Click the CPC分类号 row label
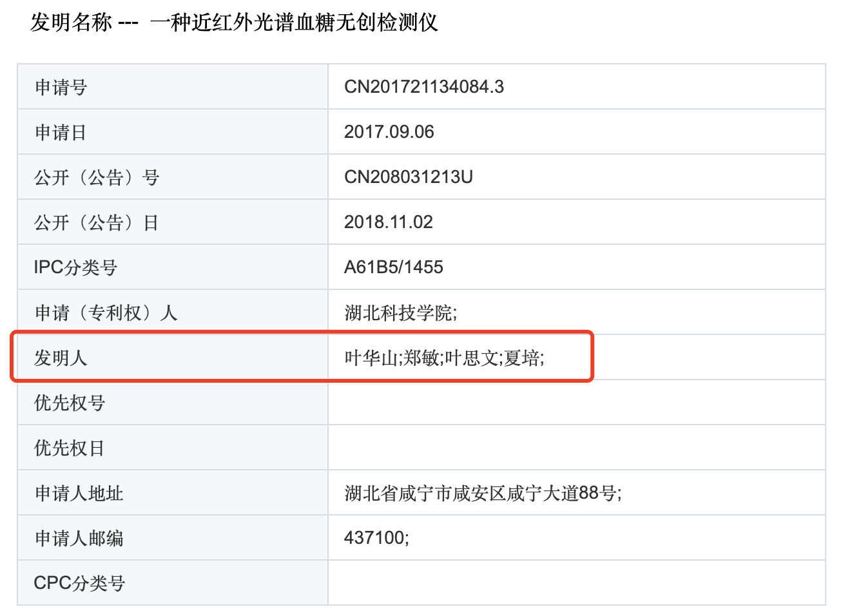The height and width of the screenshot is (616, 843). click(x=79, y=583)
